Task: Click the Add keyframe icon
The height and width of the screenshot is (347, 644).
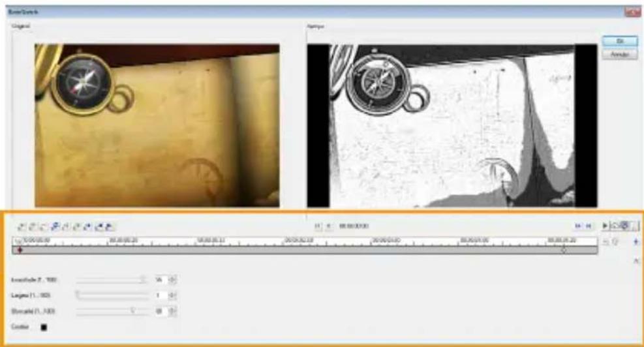Action: pos(32,226)
